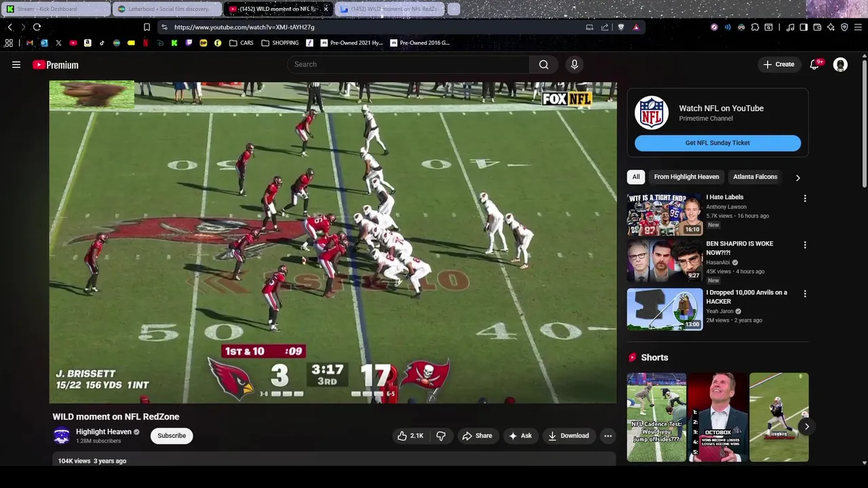
Task: Open options for I Hate Labels video
Action: [x=805, y=199]
